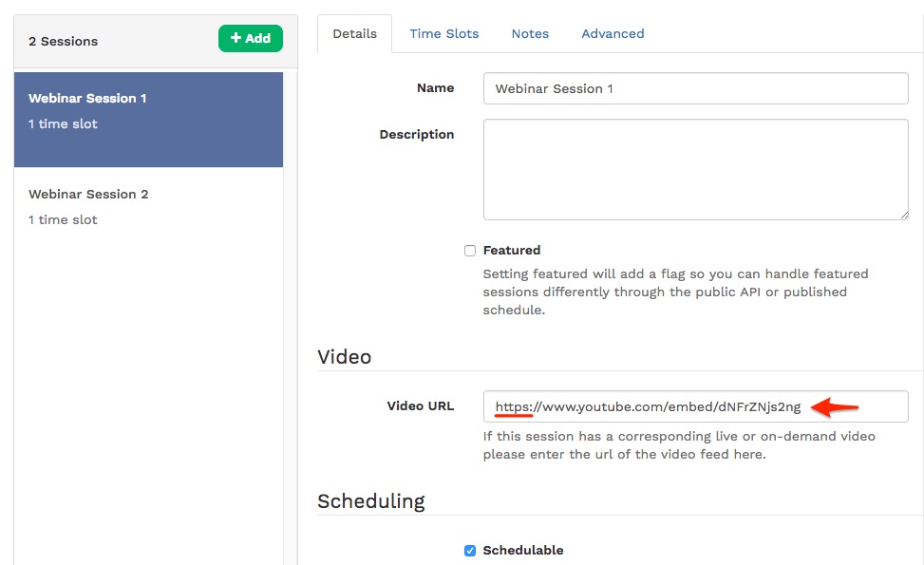
Task: Click the Name field containing Webinar Session 1
Action: click(x=696, y=88)
